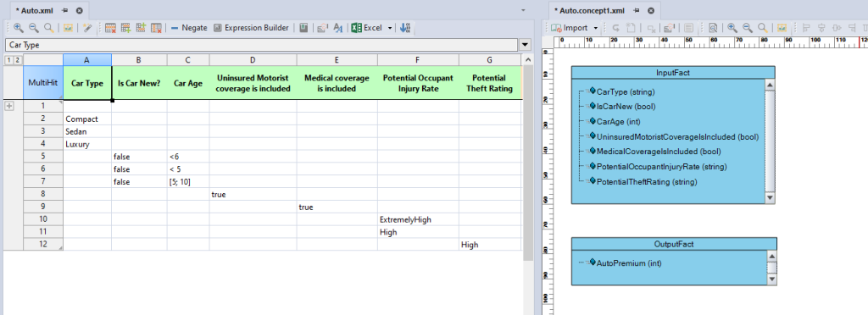Screen dimensions: 868x315
Task: Click the Excel export button
Action: tap(366, 28)
